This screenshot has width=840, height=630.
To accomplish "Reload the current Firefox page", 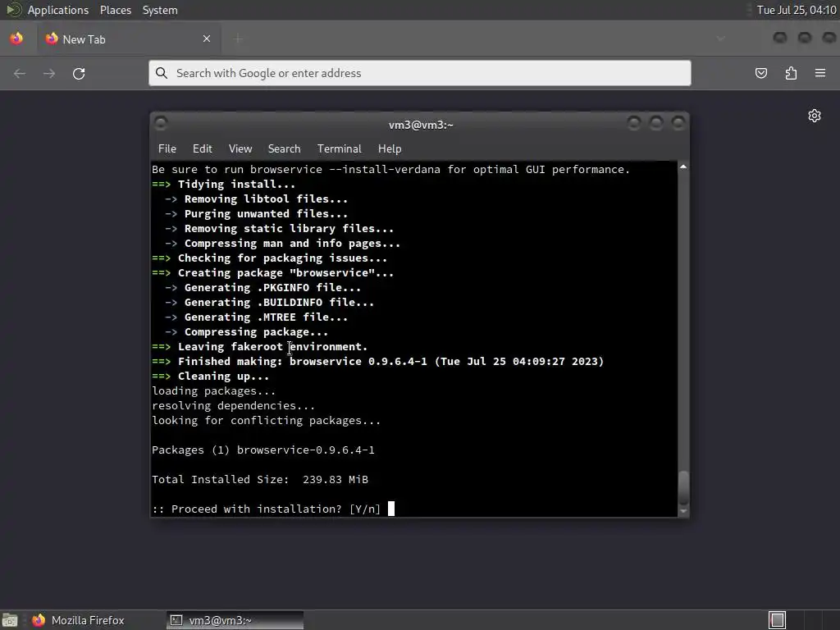I will click(79, 73).
